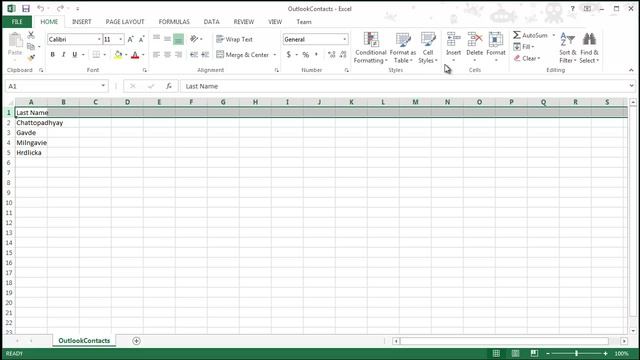This screenshot has height=360, width=640.
Task: Toggle Italic formatting
Action: (x=63, y=55)
